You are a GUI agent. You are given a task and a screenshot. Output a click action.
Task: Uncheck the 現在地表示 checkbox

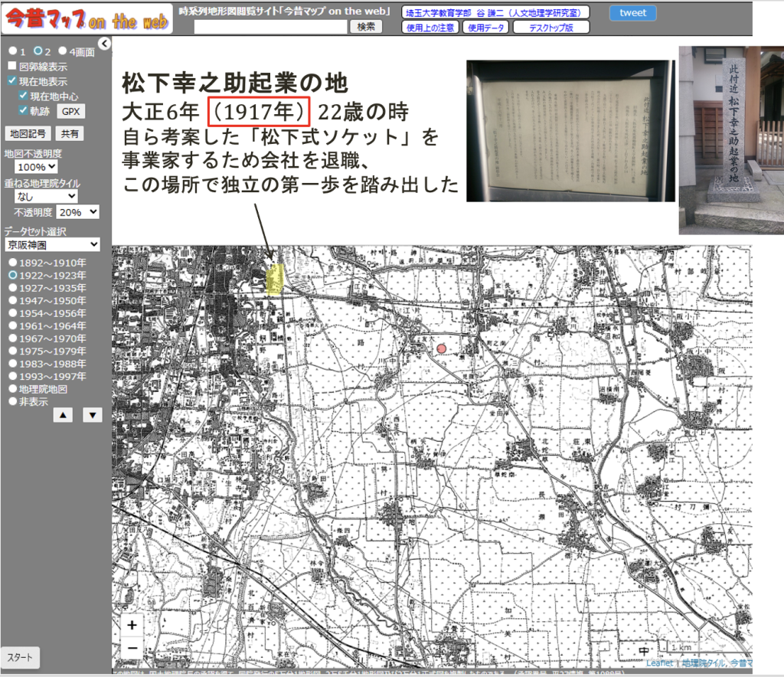(x=12, y=80)
